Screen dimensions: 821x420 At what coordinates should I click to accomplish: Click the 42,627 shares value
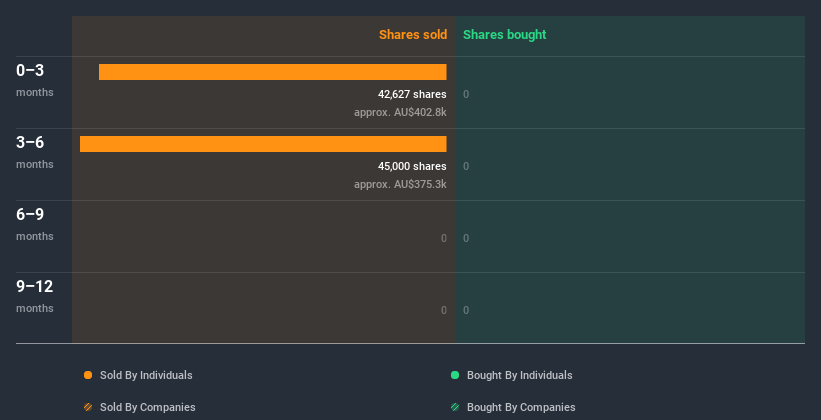[x=412, y=94]
